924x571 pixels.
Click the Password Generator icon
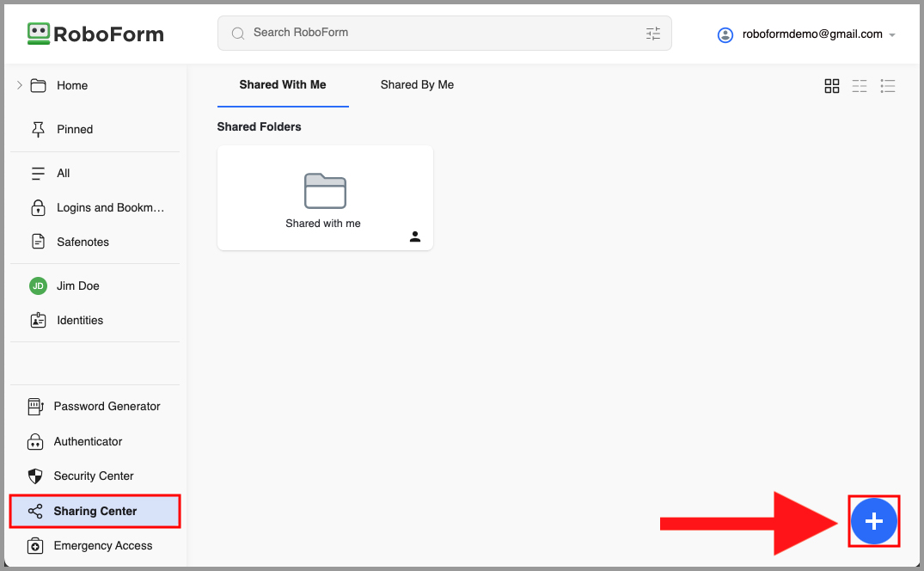[35, 406]
